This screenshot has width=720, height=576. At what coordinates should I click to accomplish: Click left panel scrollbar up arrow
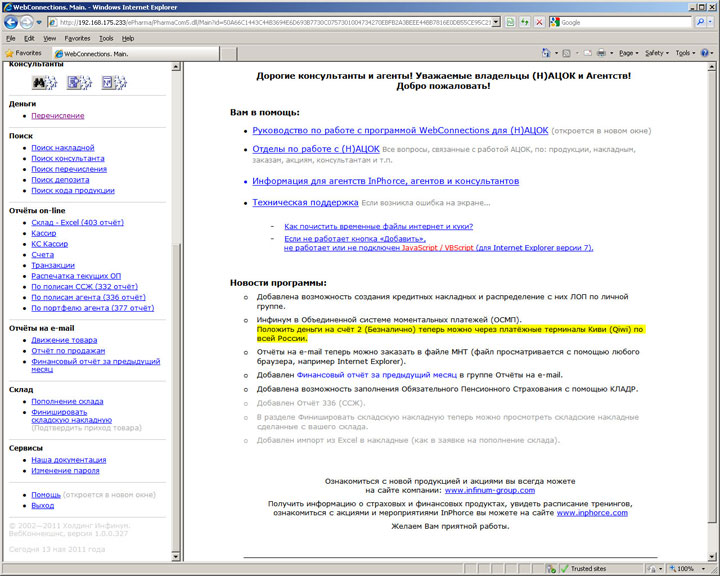click(x=176, y=67)
